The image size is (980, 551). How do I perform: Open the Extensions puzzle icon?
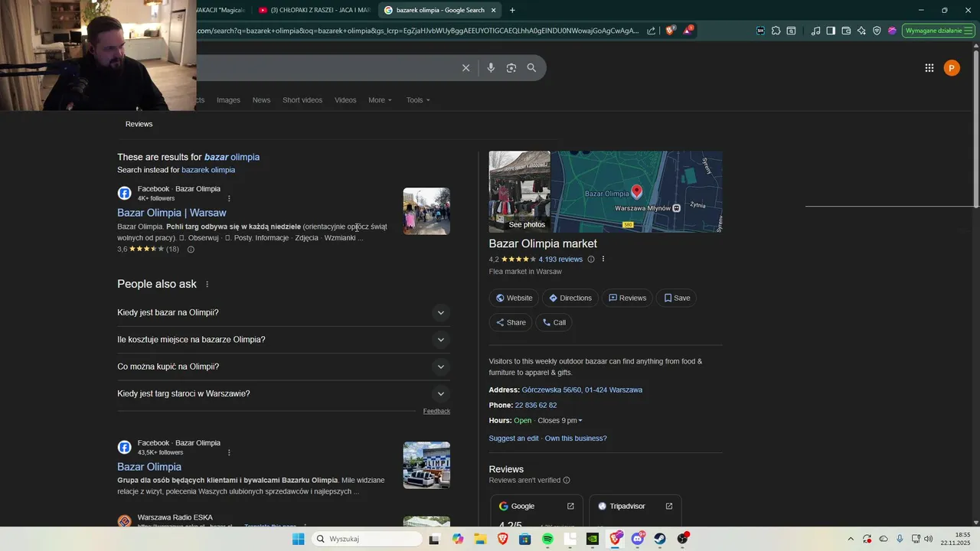point(776,31)
